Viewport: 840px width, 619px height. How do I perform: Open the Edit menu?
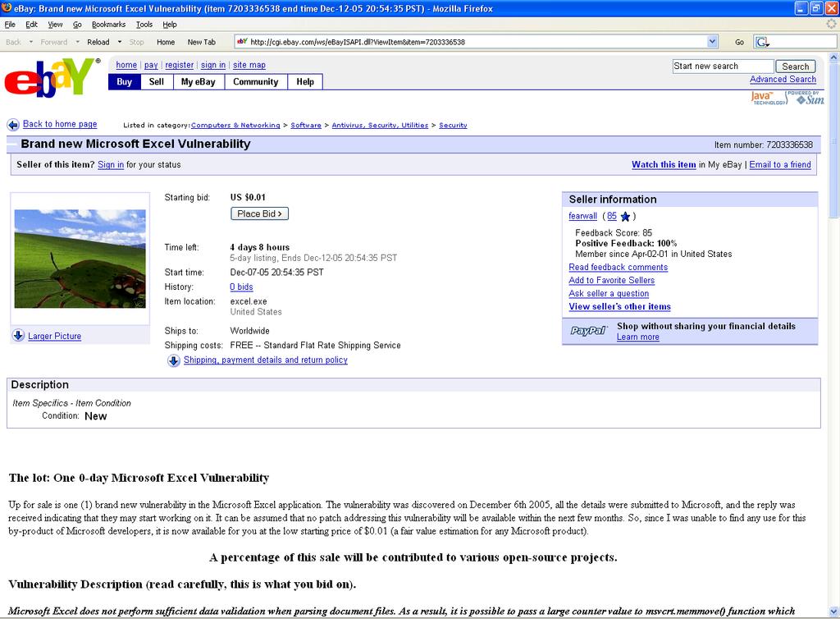(x=32, y=24)
